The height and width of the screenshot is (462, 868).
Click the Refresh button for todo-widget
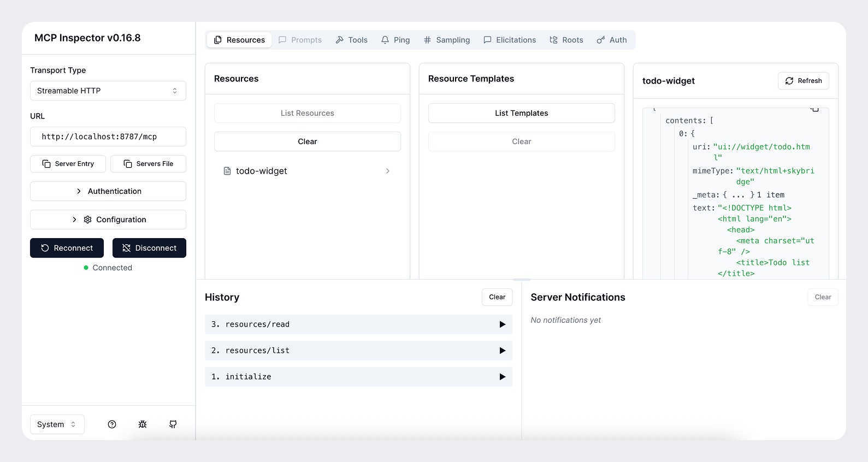click(x=803, y=81)
